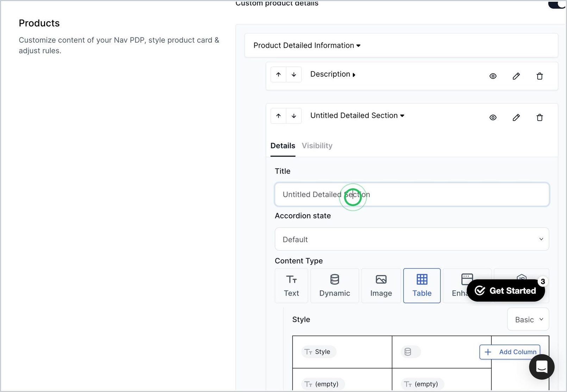Delete the Untitled Detailed Section
Image resolution: width=567 pixels, height=392 pixels.
[539, 118]
